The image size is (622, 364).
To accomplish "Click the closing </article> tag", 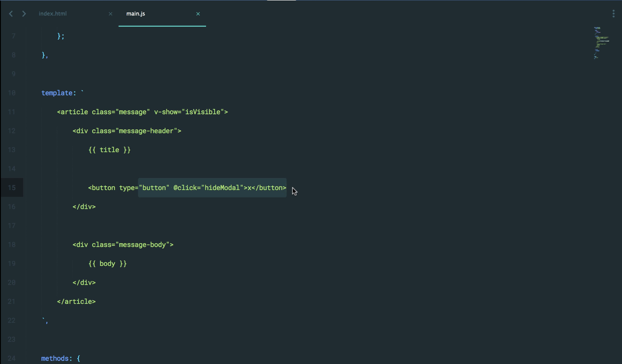I will 76,302.
